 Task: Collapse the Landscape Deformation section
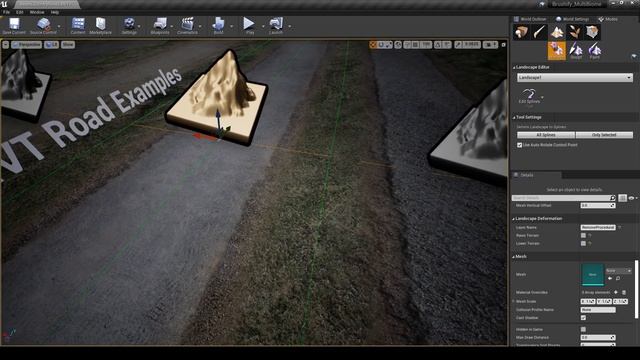tap(514, 219)
